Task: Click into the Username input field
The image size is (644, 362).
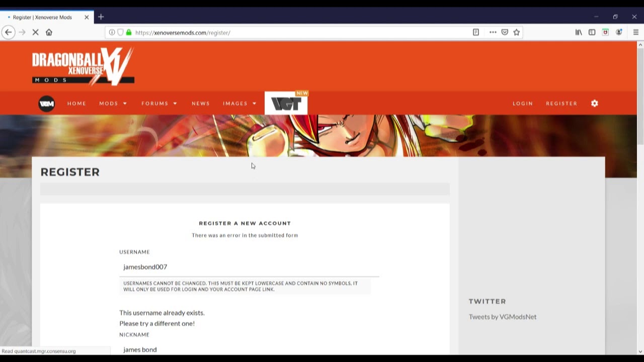Action: [x=249, y=267]
